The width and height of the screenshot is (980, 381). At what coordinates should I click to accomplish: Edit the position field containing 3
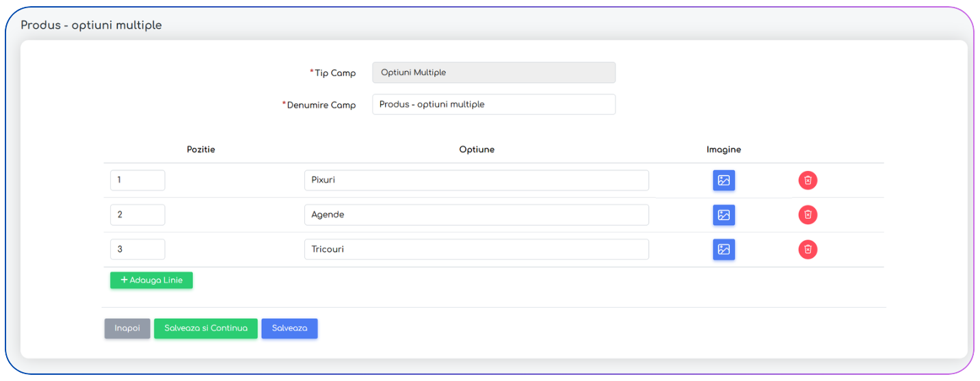point(137,249)
